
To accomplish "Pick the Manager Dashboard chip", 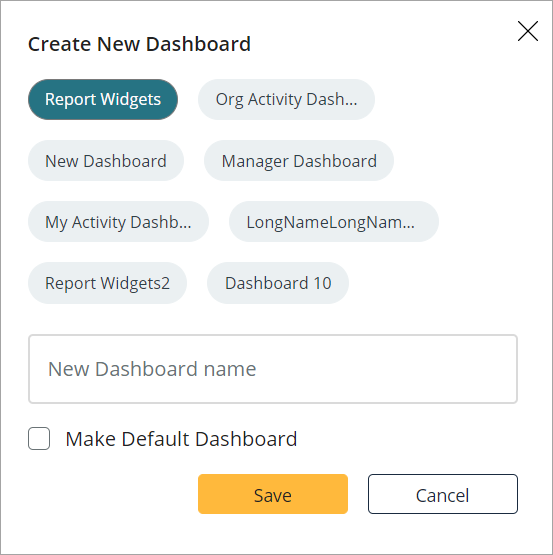I will (x=299, y=161).
